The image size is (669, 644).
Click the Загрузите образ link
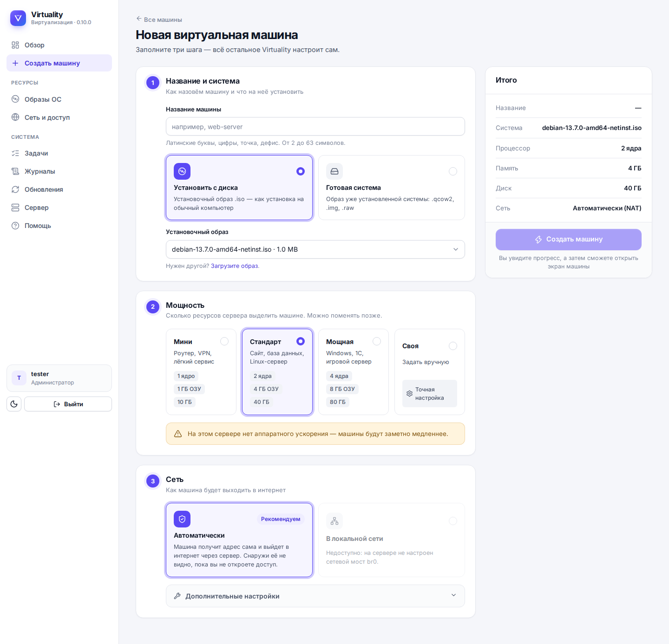point(235,266)
